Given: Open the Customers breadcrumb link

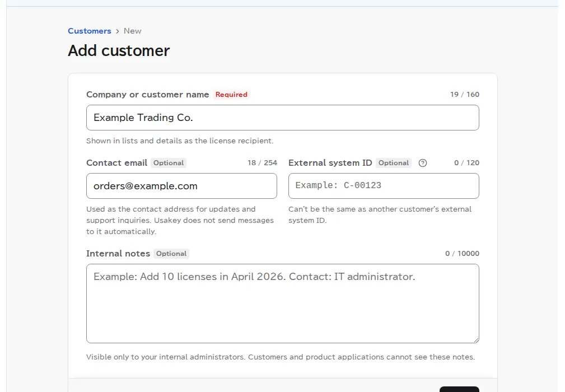Looking at the screenshot, I should (x=90, y=31).
